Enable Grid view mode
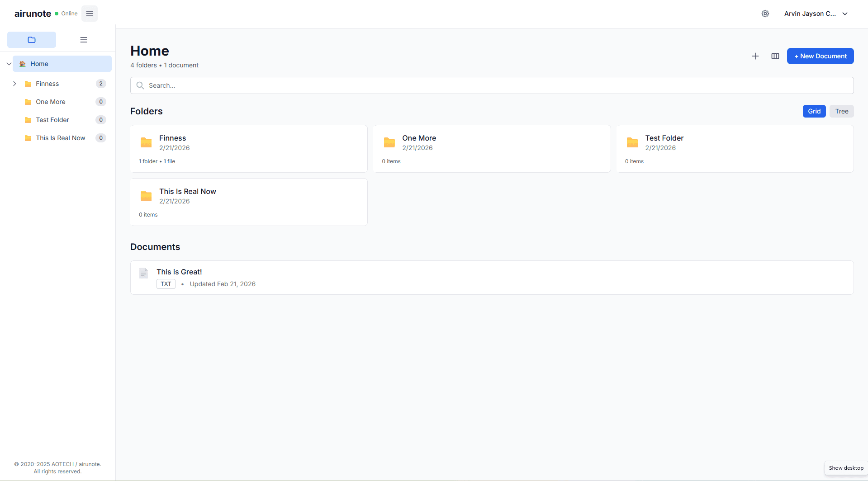Screen dimensions: 868x481 [814, 111]
